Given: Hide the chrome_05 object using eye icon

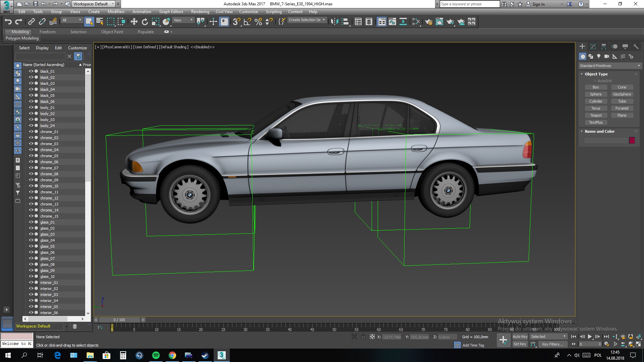Looking at the screenshot, I should coord(31,156).
